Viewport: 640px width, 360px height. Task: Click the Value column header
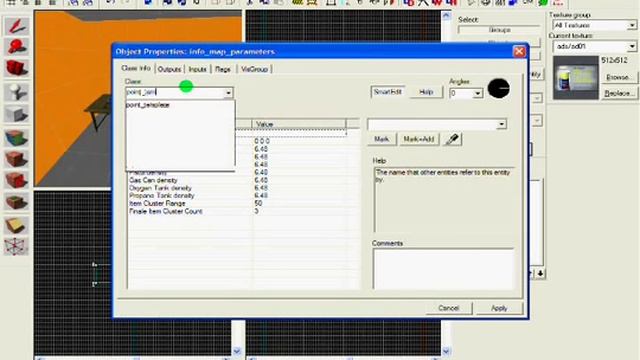click(x=299, y=124)
